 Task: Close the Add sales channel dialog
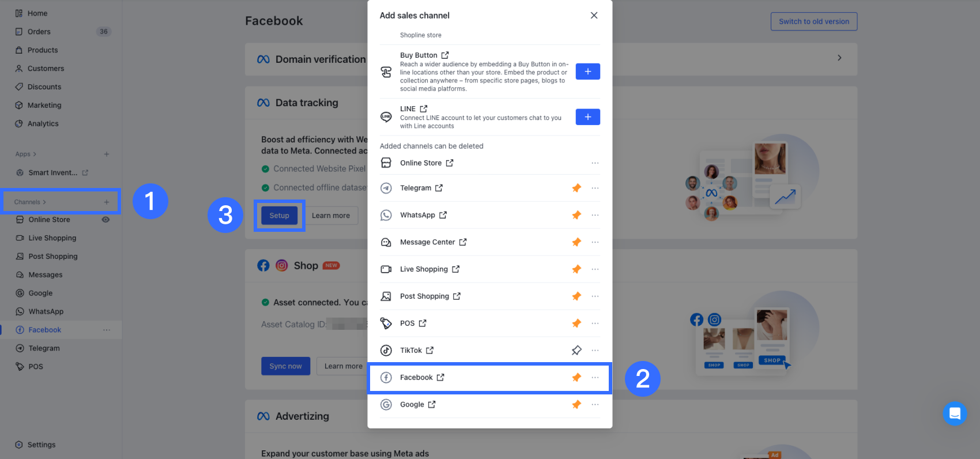pos(594,16)
